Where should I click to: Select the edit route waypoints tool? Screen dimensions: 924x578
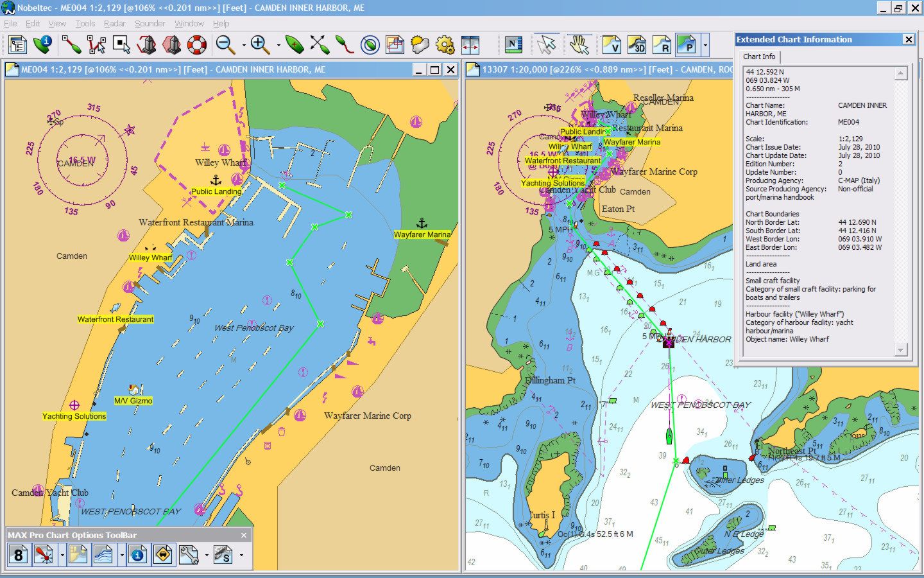point(96,45)
